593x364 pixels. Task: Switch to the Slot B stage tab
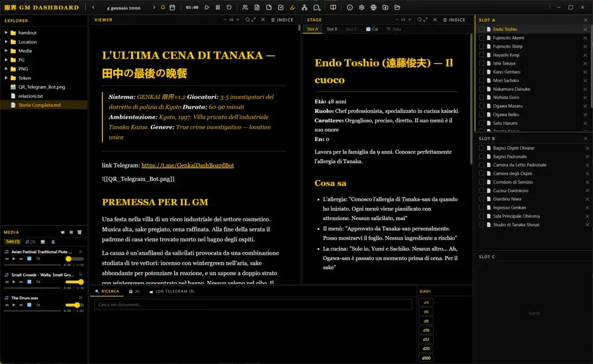pos(332,29)
